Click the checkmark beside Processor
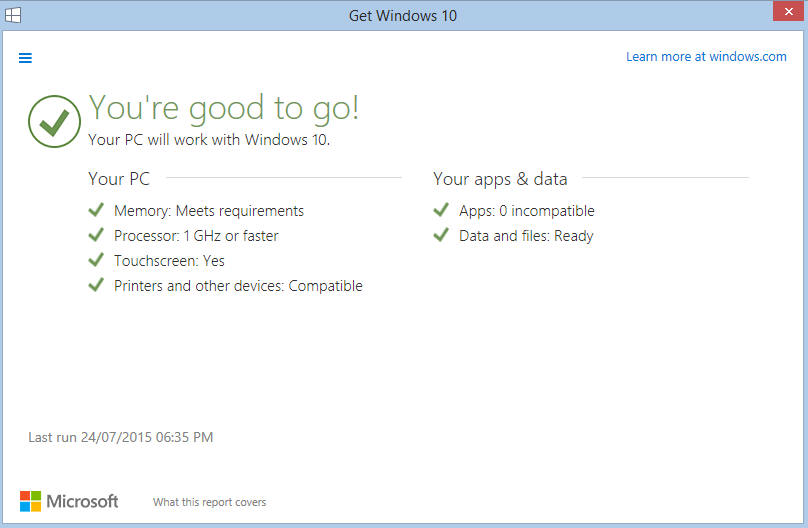This screenshot has width=808, height=528. (96, 235)
